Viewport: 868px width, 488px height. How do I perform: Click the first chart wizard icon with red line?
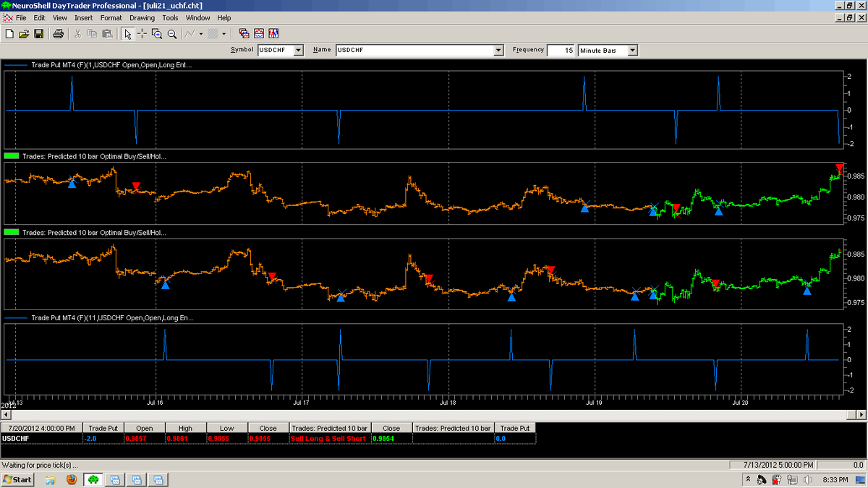tap(244, 33)
